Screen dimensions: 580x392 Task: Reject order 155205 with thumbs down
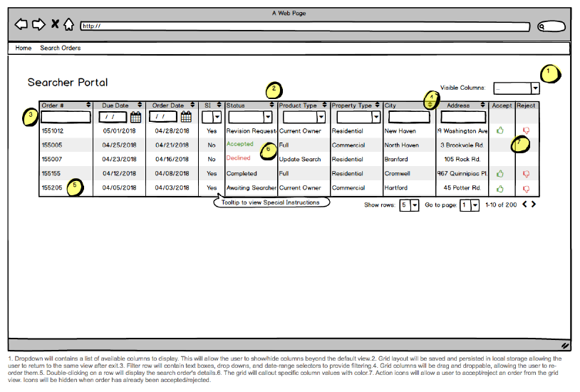point(526,189)
